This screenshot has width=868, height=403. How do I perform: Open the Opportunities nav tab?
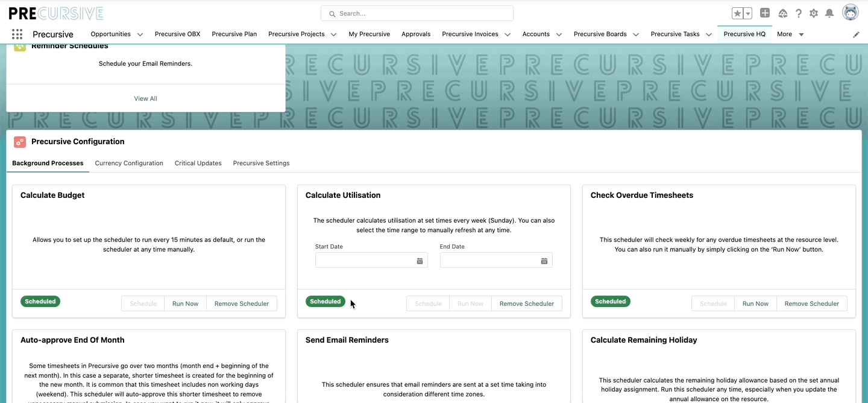tap(111, 34)
